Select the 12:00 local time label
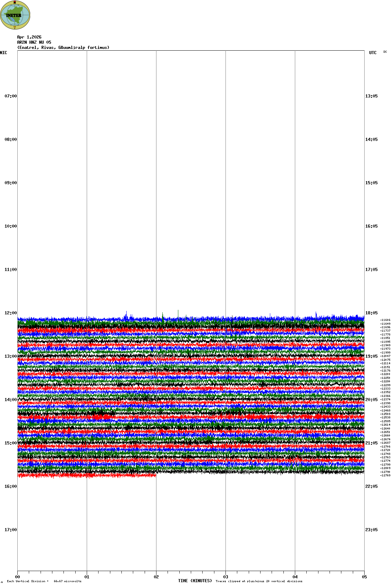This screenshot has width=392, height=586. click(10, 313)
